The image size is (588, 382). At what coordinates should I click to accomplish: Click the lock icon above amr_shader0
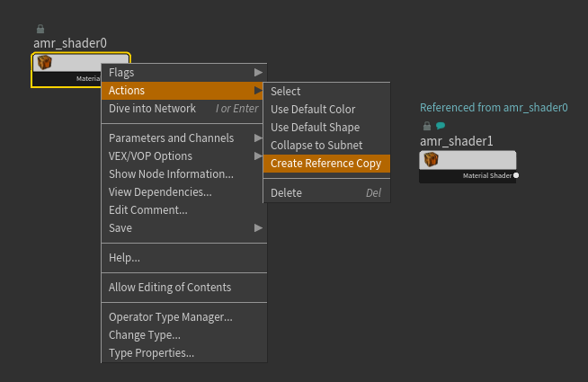coord(40,29)
